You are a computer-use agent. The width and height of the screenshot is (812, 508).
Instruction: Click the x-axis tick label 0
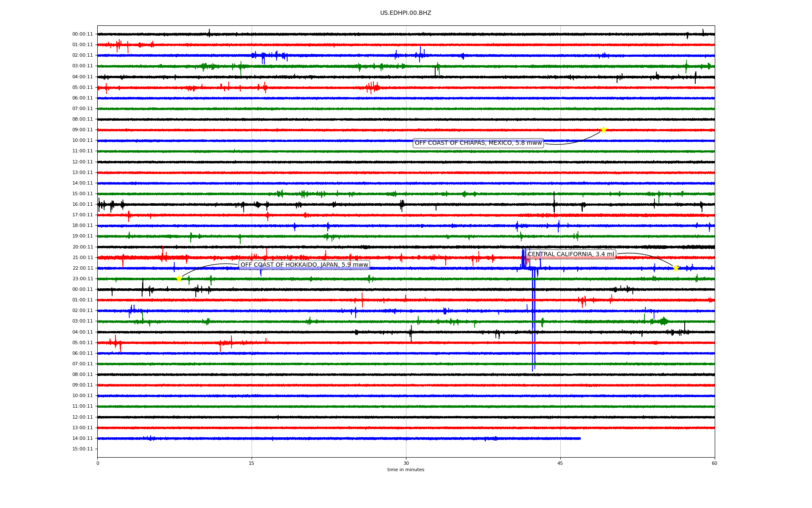point(98,463)
